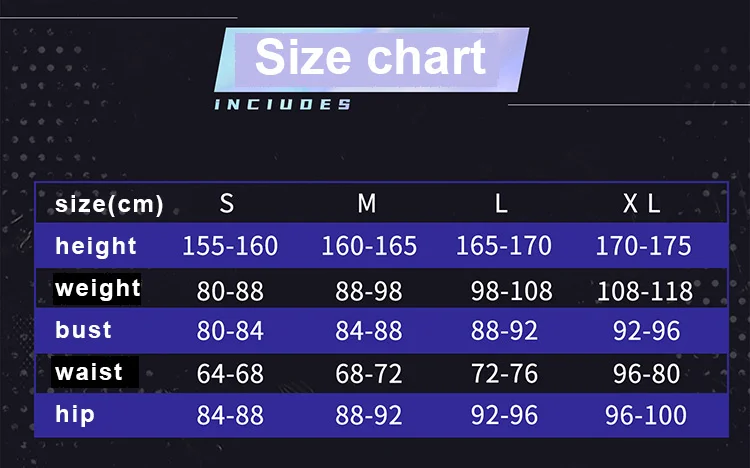Click the height row label
Viewport: 750px width, 468px height.
click(x=96, y=246)
